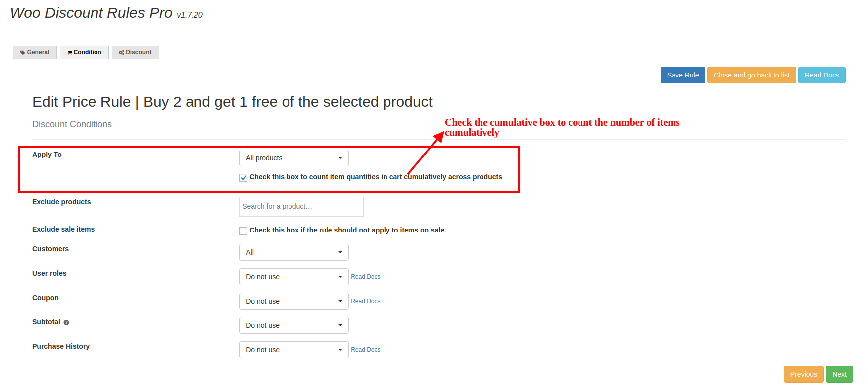868x387 pixels.
Task: Click the gears icon on Discount tab
Action: [x=122, y=52]
